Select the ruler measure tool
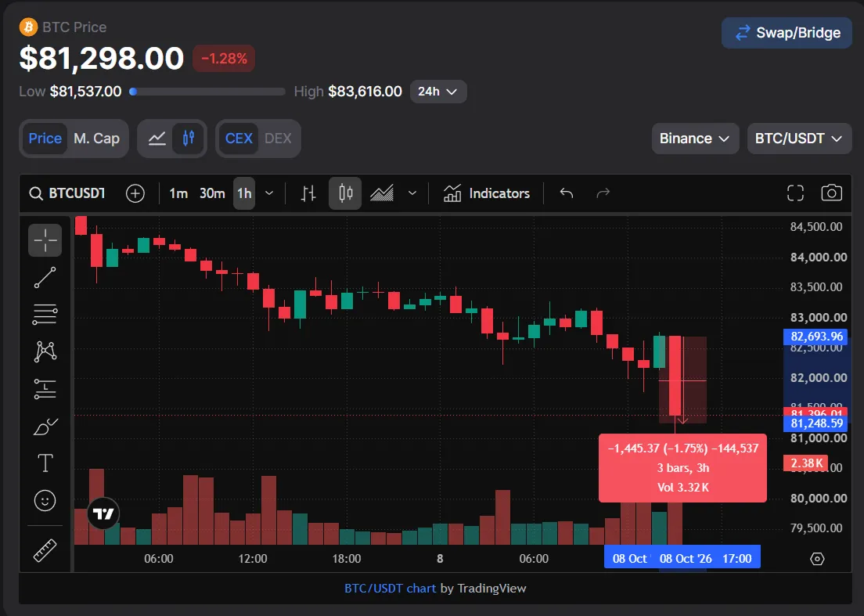This screenshot has width=864, height=616. pyautogui.click(x=45, y=550)
